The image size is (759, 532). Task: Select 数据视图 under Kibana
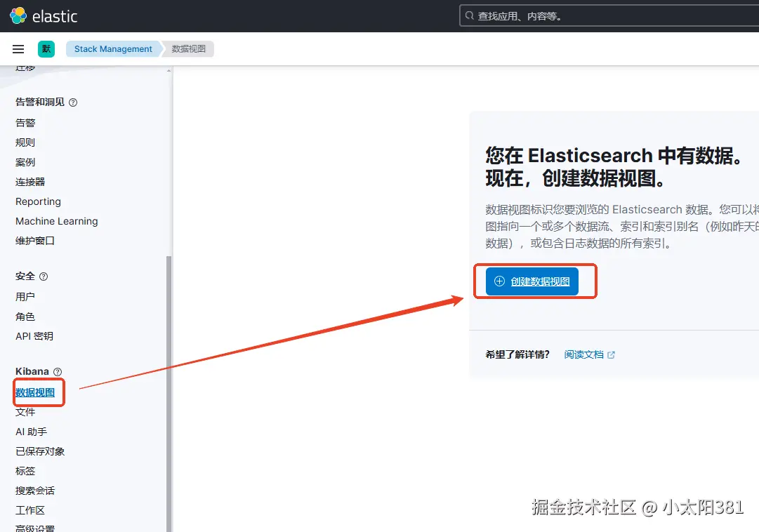pyautogui.click(x=35, y=392)
